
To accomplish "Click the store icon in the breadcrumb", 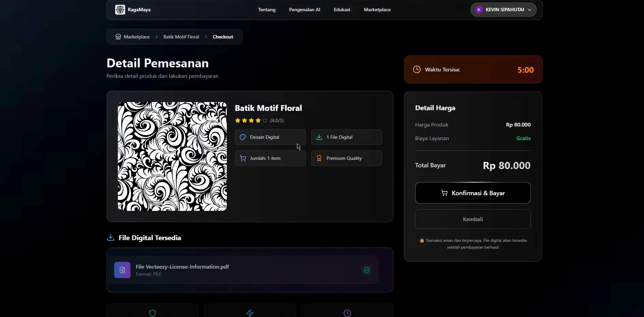I will (118, 36).
